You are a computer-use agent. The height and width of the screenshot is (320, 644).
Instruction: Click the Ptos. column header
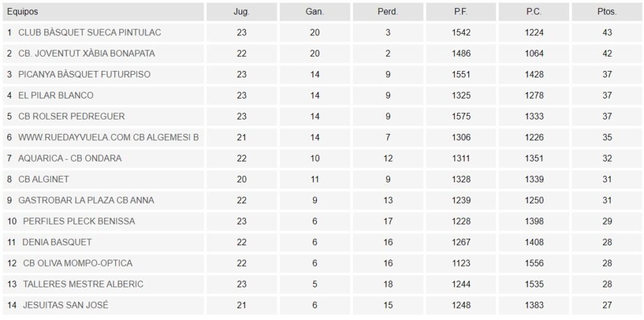tap(607, 12)
